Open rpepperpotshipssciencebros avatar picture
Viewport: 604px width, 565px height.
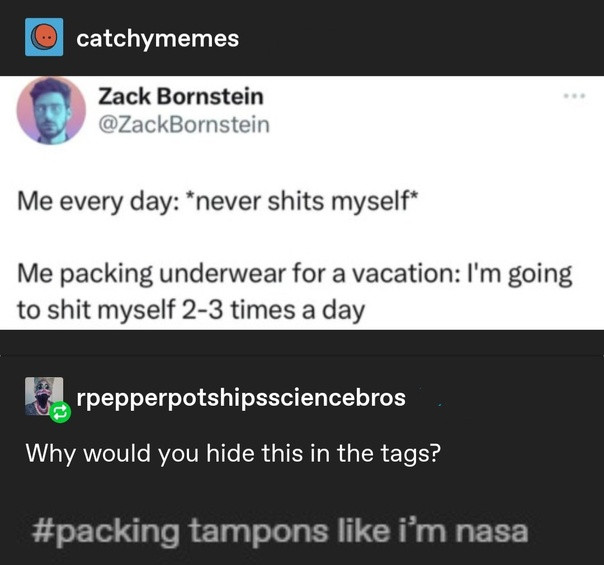tap(44, 396)
